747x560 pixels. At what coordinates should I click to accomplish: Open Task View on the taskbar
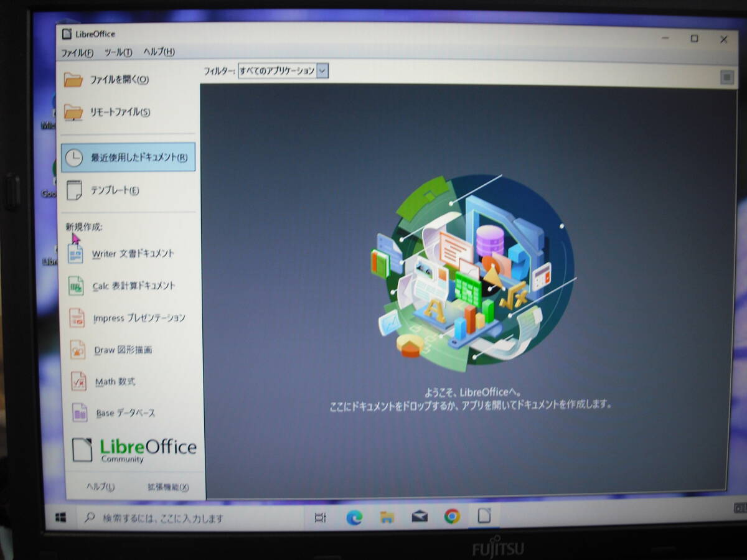pos(321,517)
